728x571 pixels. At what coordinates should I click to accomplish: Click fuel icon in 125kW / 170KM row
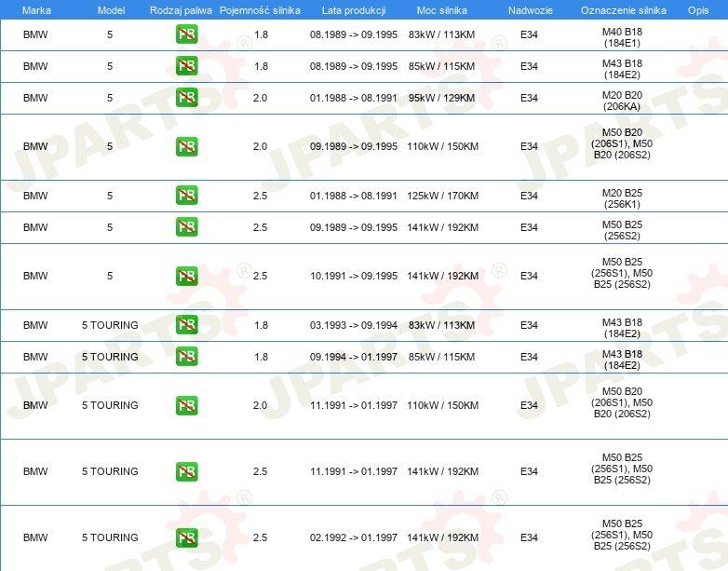[186, 195]
